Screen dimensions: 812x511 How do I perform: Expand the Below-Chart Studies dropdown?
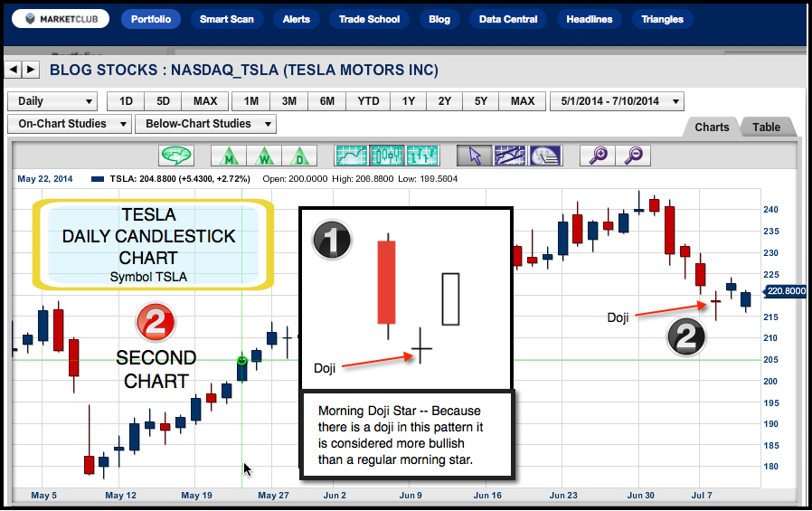click(205, 124)
